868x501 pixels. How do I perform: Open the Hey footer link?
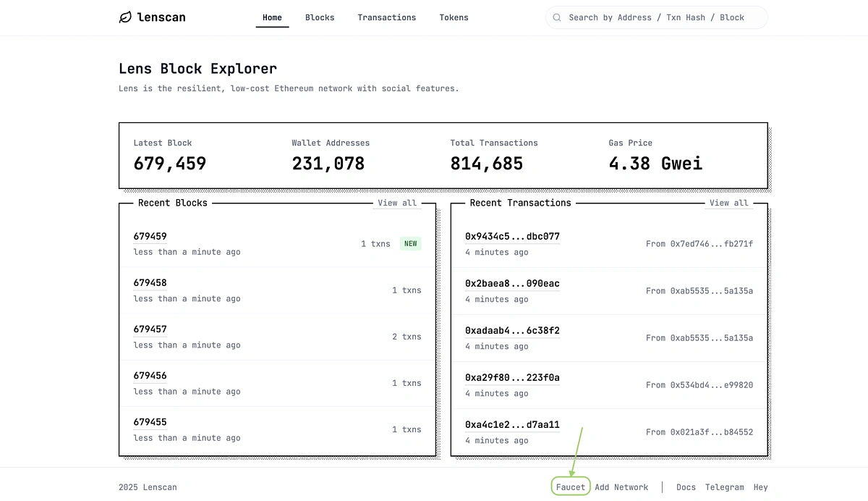point(760,487)
